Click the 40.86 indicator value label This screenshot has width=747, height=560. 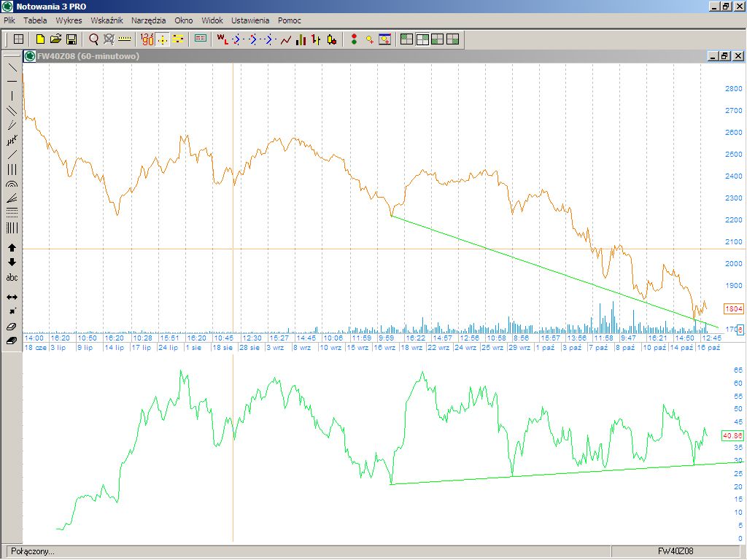coord(732,435)
